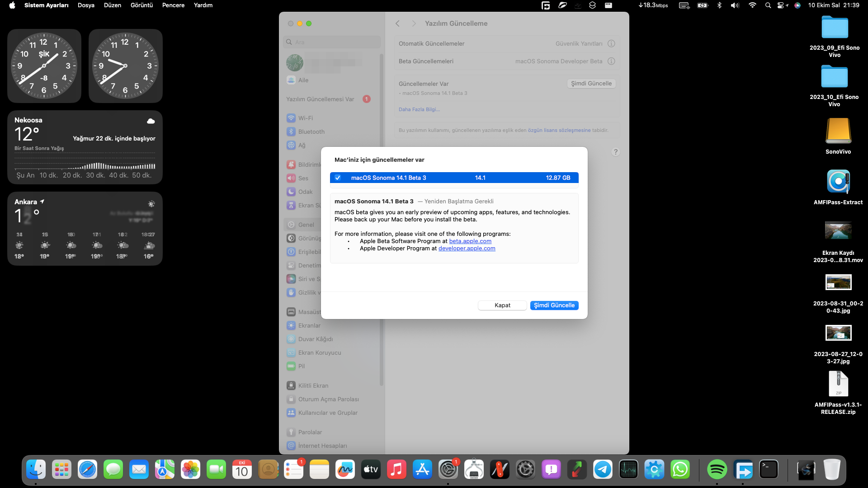Click the info icon for Beta Güncellemeleri
868x488 pixels.
click(x=611, y=61)
